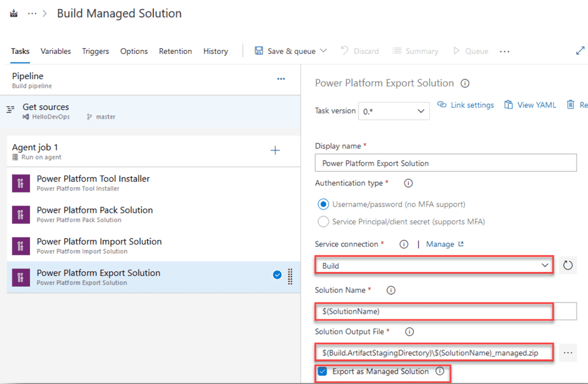The image size is (588, 384).
Task: Open the History tab
Action: (215, 51)
